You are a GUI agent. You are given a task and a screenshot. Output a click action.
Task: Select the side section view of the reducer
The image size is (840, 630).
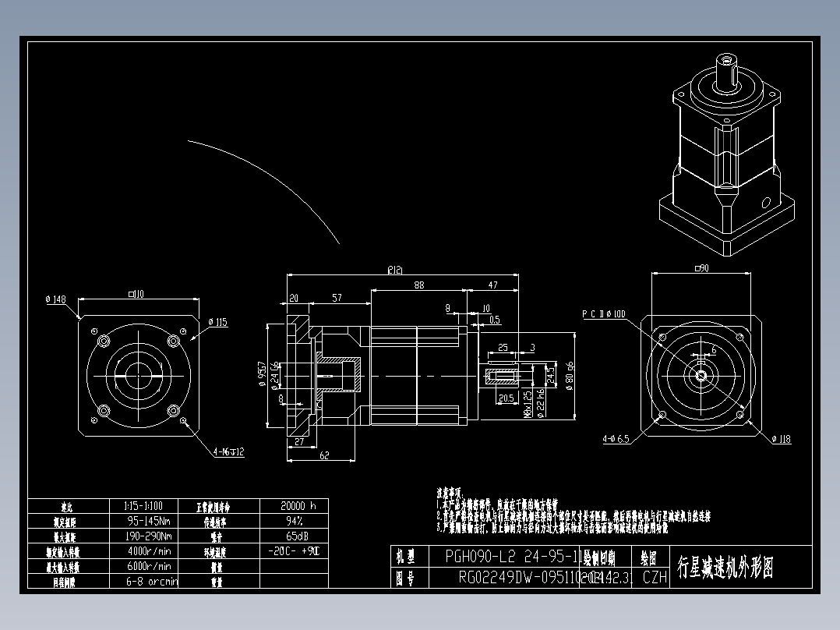coord(382,374)
